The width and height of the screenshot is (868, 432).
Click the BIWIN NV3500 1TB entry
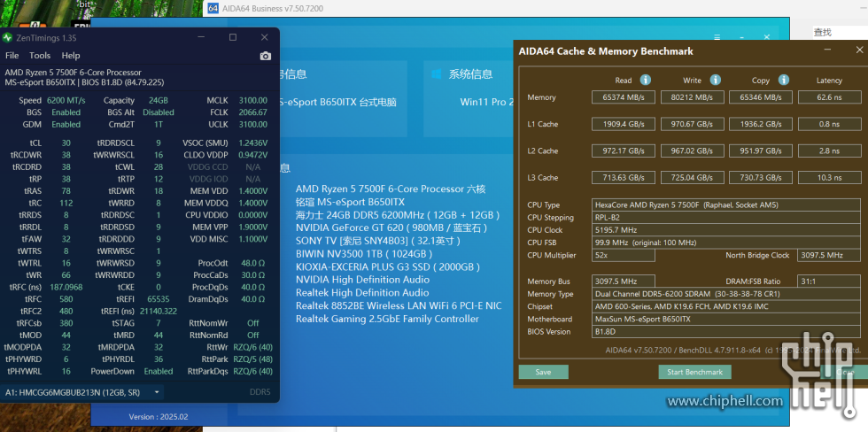pyautogui.click(x=364, y=254)
